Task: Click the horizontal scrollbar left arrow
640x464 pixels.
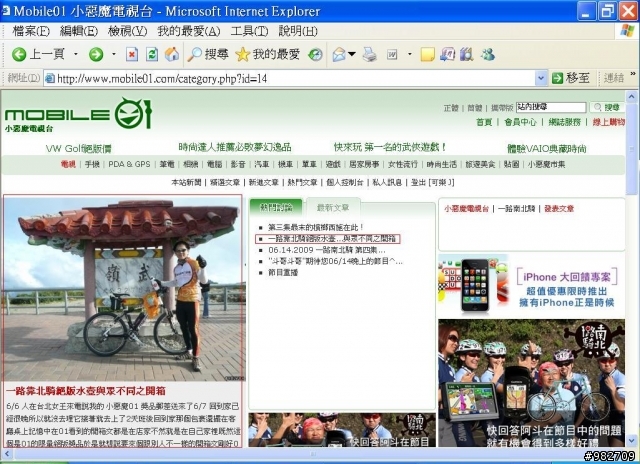Action: [7, 453]
